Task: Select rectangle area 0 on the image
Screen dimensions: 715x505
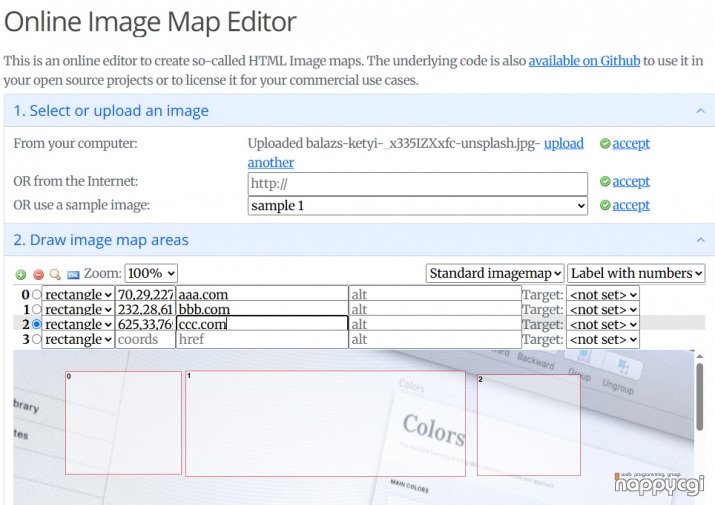Action: click(x=123, y=423)
